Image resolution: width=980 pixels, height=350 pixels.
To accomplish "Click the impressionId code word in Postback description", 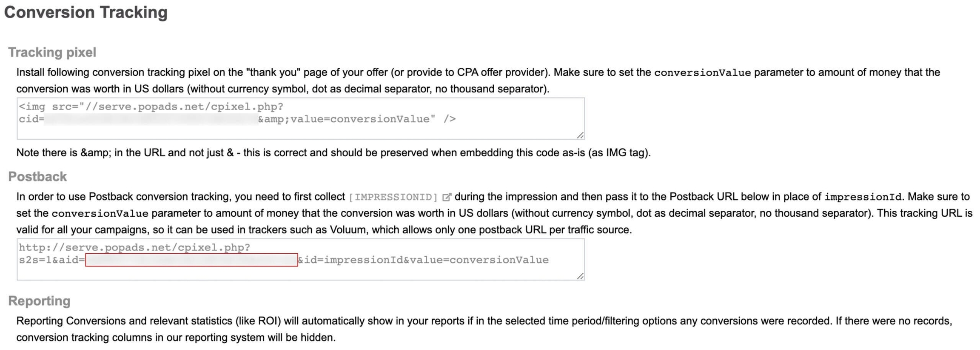I will click(863, 197).
